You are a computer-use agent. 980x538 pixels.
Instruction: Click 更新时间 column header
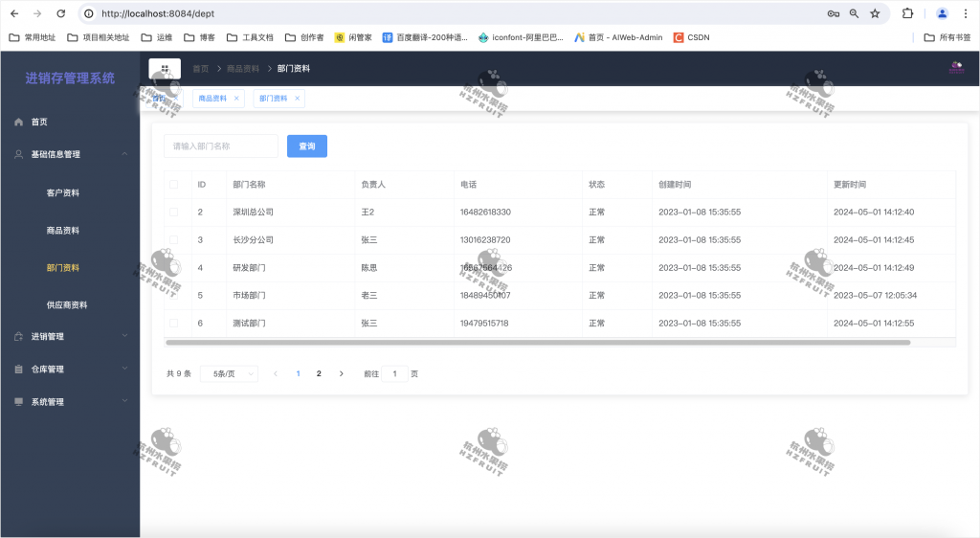click(x=850, y=185)
